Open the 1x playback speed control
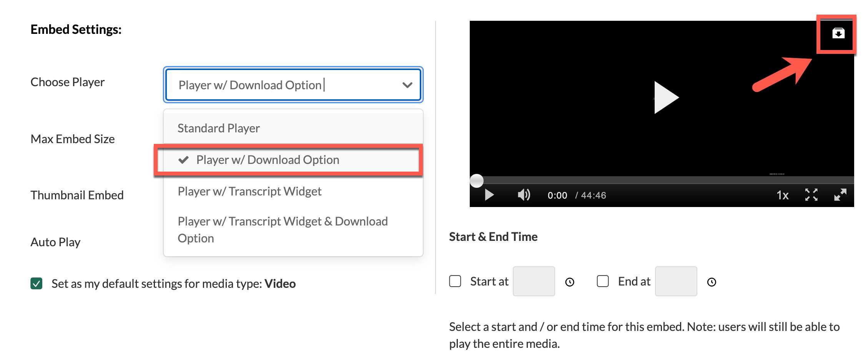Screen dimensions: 868x354 (782, 195)
